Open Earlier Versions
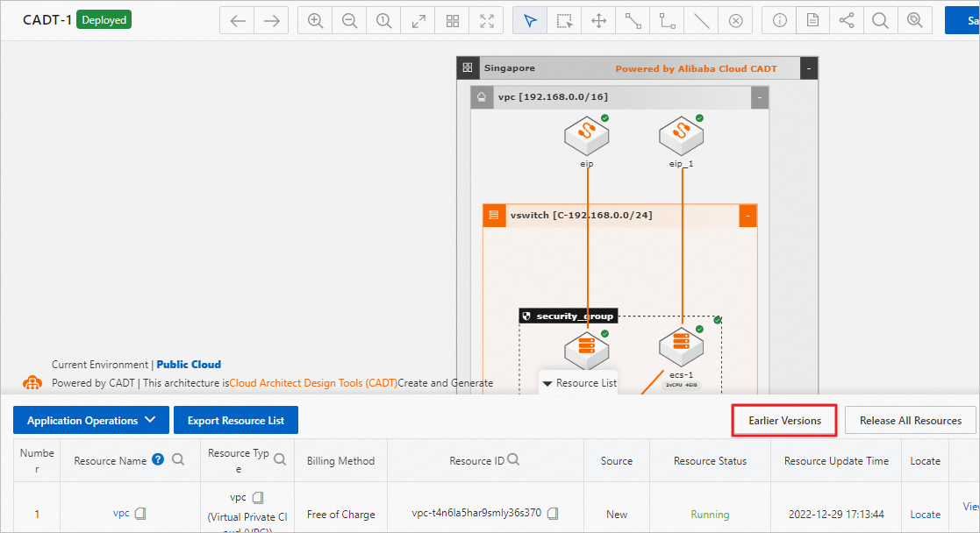The width and height of the screenshot is (980, 533). point(784,421)
